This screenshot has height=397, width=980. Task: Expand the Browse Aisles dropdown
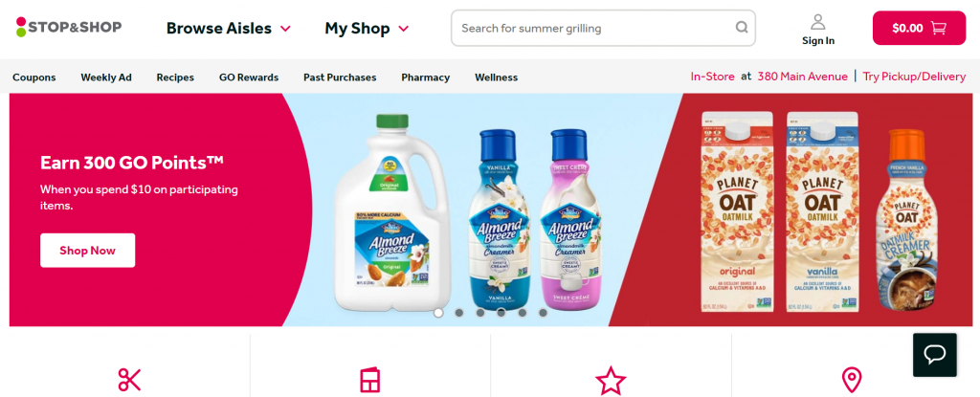click(228, 28)
